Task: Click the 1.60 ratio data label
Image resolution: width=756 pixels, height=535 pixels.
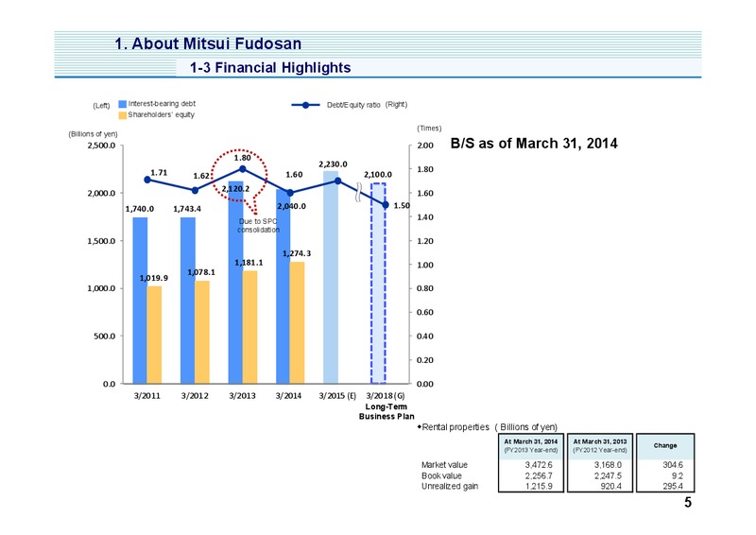Action: coord(294,175)
